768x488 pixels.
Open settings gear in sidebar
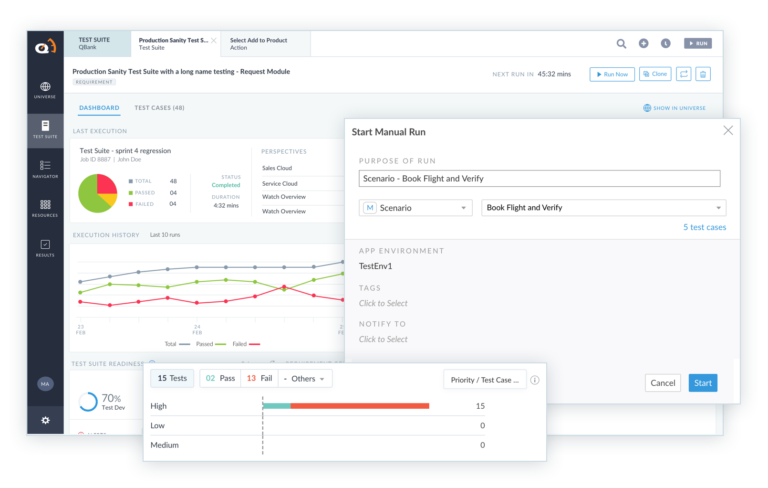point(45,420)
